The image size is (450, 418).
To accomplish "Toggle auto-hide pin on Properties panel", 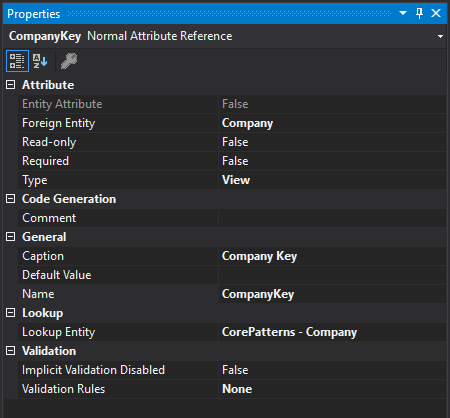I will coord(419,13).
